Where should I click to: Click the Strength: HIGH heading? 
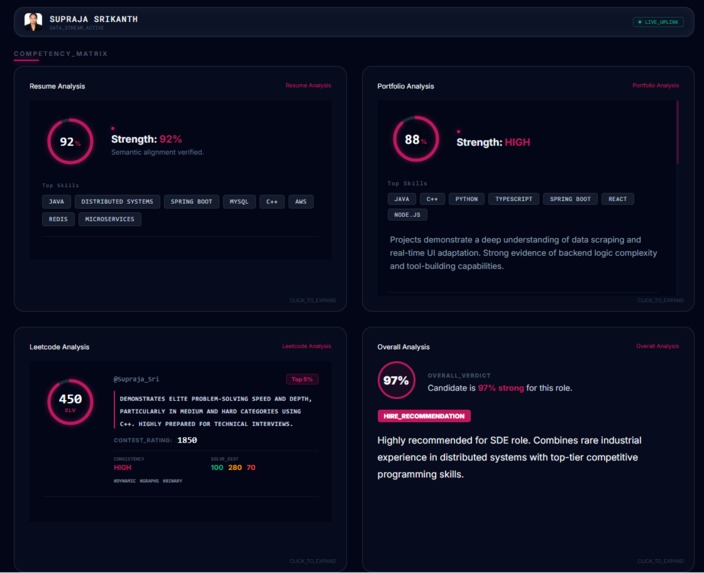click(x=493, y=142)
